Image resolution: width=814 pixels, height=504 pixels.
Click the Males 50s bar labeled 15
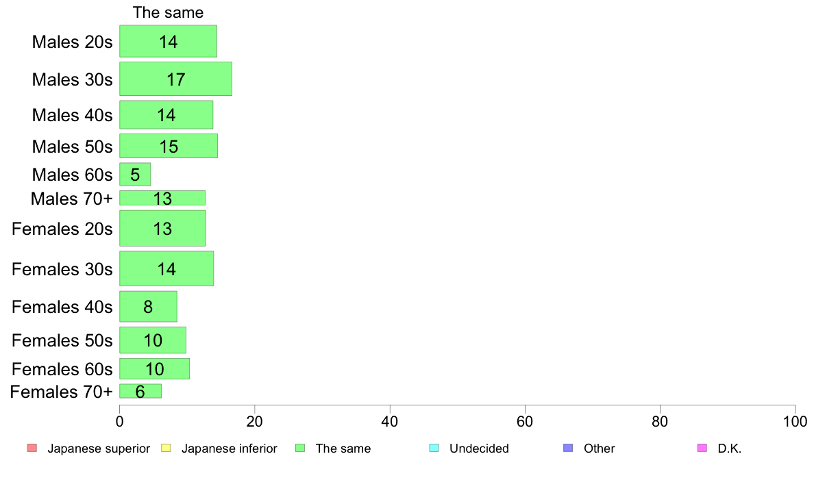(169, 146)
